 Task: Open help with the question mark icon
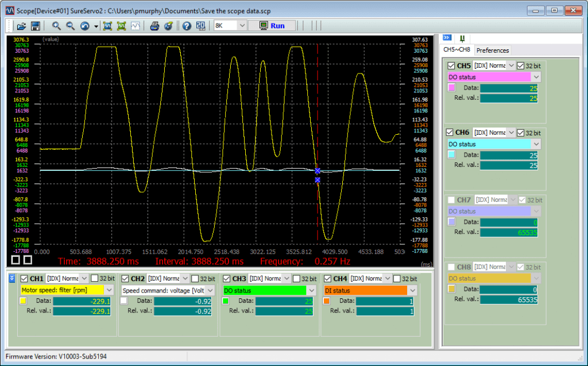187,26
